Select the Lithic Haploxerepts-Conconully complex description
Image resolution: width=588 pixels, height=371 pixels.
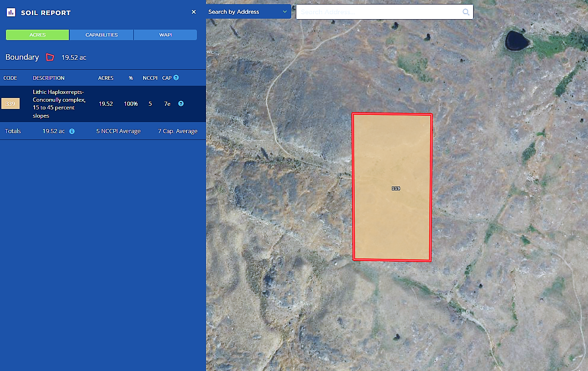(59, 104)
